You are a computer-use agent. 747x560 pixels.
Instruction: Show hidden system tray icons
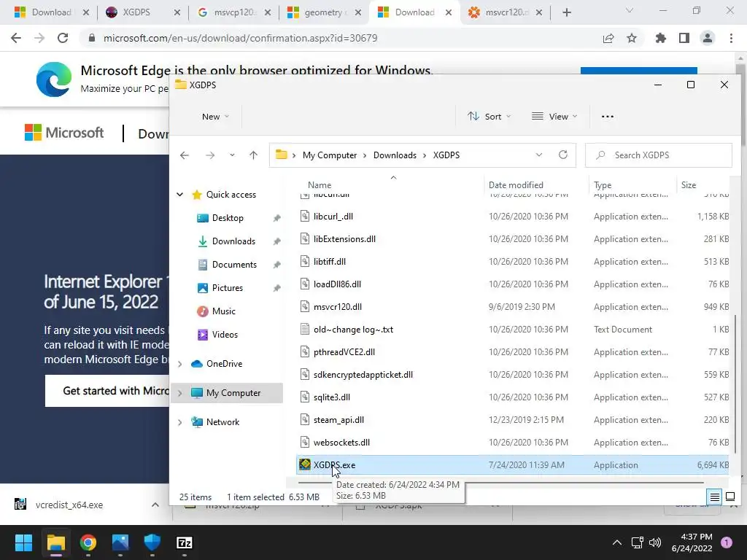coord(617,542)
